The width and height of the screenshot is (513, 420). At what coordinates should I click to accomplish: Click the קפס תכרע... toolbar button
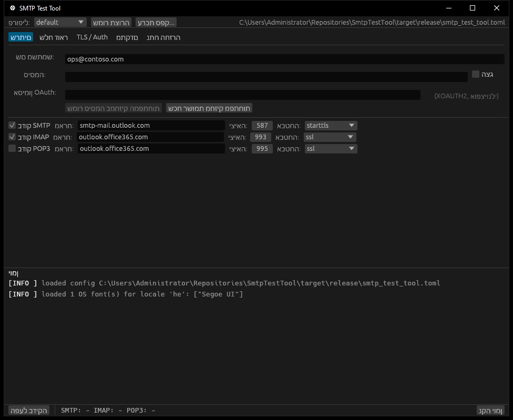coord(156,22)
